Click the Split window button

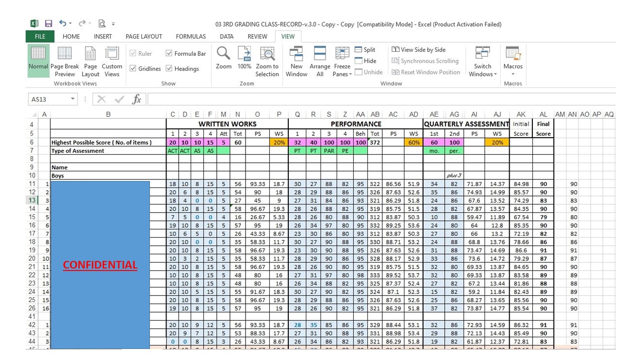pos(365,49)
